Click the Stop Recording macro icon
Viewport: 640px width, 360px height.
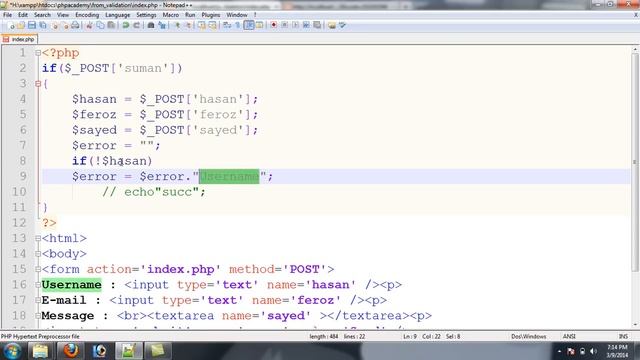pyautogui.click(x=284, y=25)
